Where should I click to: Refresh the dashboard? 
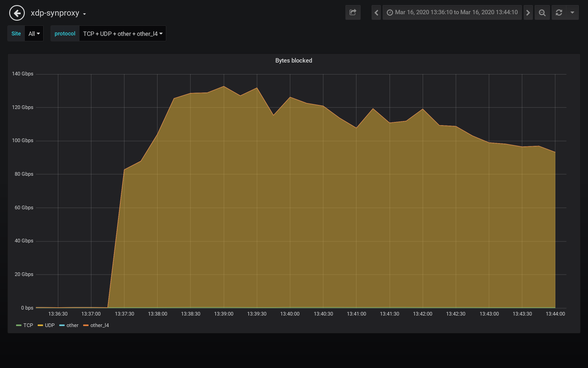pos(559,13)
